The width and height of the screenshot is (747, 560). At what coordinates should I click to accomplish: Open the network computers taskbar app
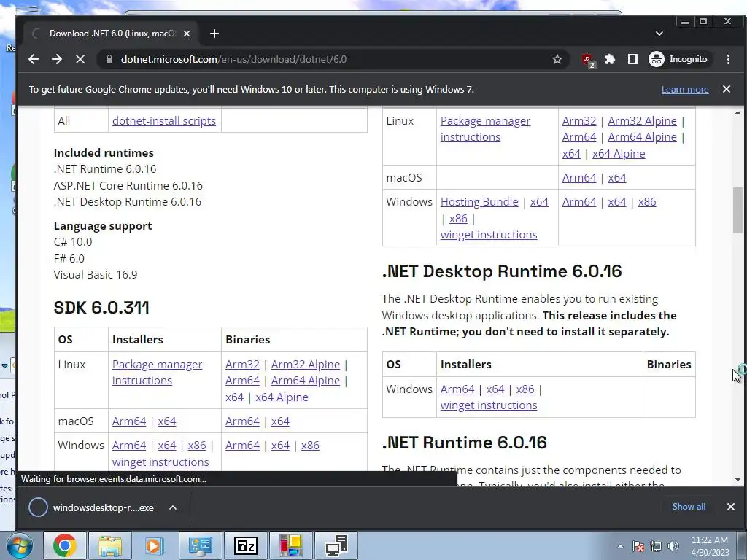(336, 545)
